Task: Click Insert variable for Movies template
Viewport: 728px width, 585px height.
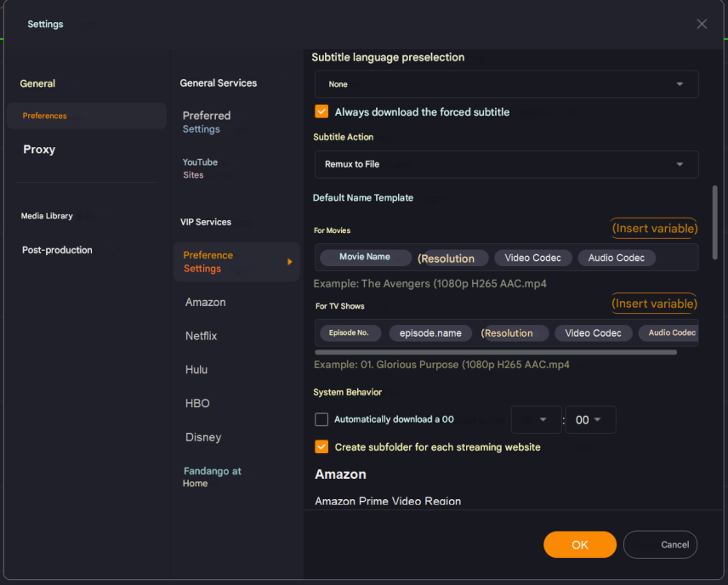Action: pyautogui.click(x=654, y=228)
